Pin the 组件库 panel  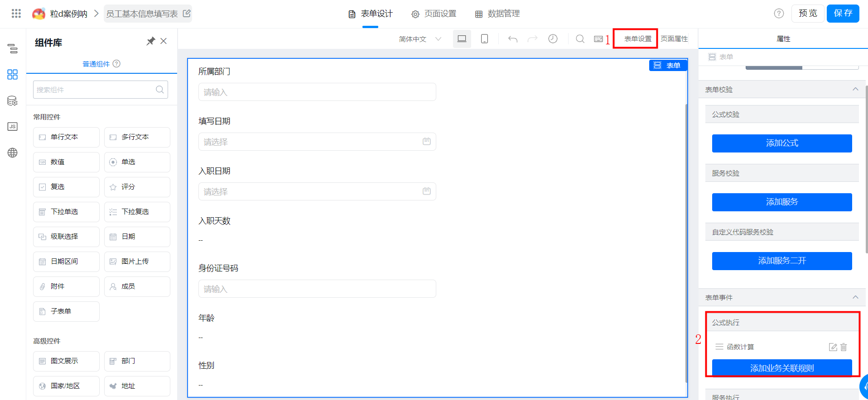point(151,41)
